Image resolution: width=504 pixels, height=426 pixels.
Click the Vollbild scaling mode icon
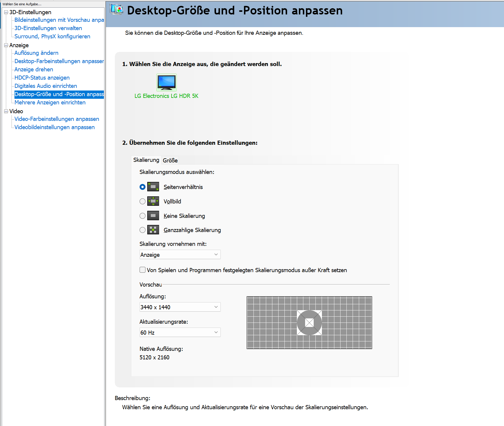(x=153, y=201)
